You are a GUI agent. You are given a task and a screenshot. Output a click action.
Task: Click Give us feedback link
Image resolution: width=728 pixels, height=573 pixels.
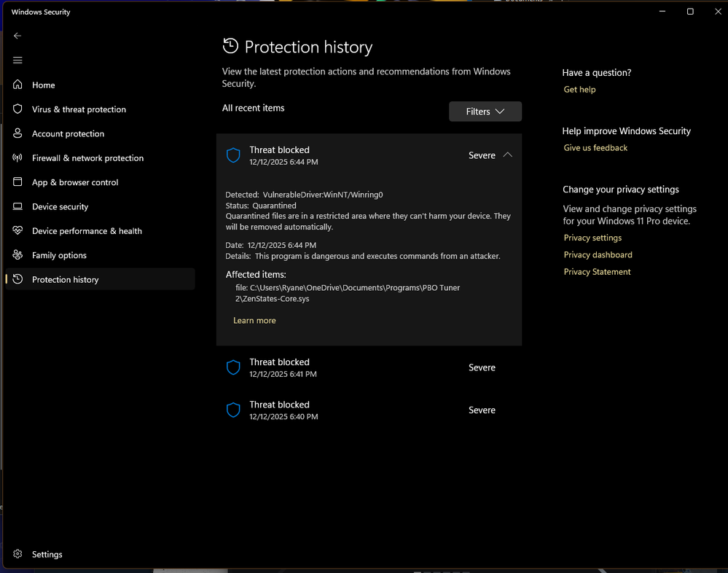coord(595,148)
